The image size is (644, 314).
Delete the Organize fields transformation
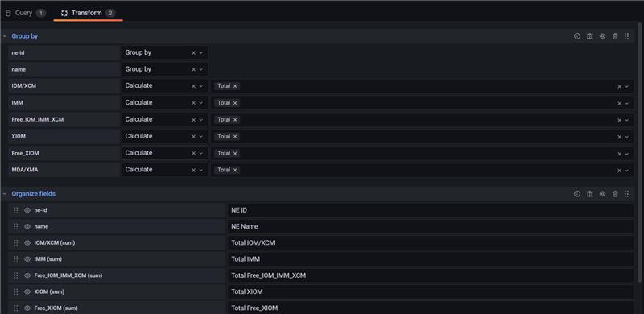pos(615,194)
